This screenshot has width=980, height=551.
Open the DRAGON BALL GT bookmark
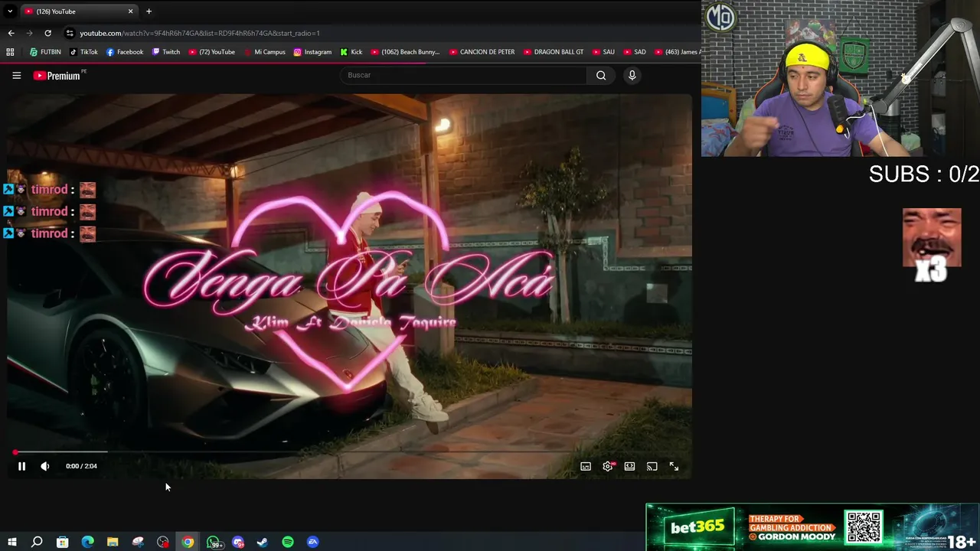[553, 52]
